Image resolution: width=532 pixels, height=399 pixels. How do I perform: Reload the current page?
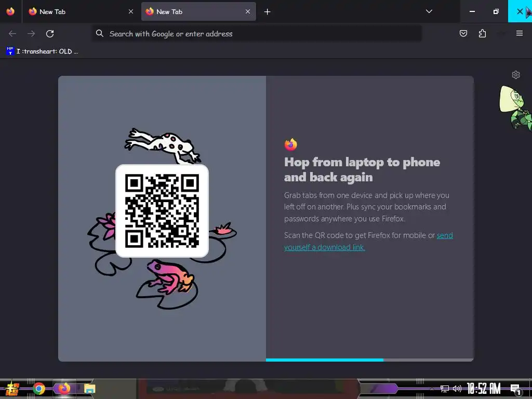[50, 34]
